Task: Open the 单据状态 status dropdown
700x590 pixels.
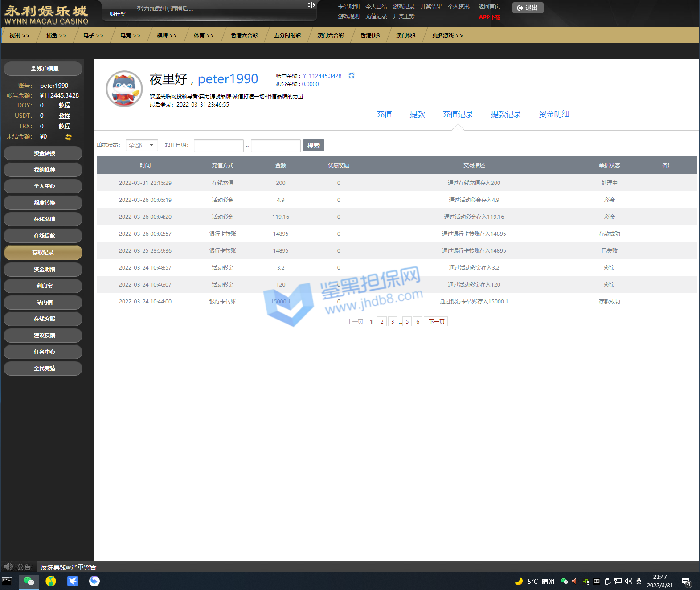Action: pos(142,145)
